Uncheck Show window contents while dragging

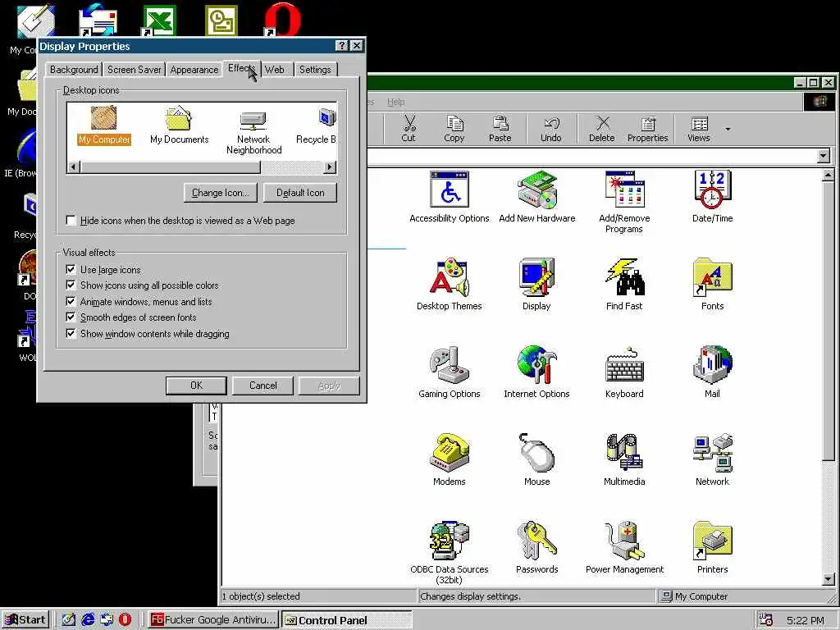pos(71,333)
